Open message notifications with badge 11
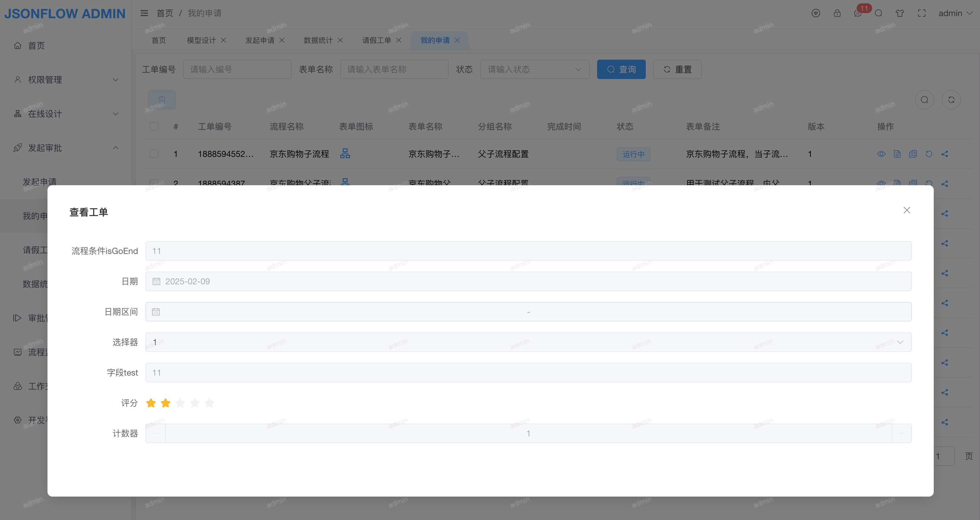This screenshot has width=980, height=520. pos(858,13)
